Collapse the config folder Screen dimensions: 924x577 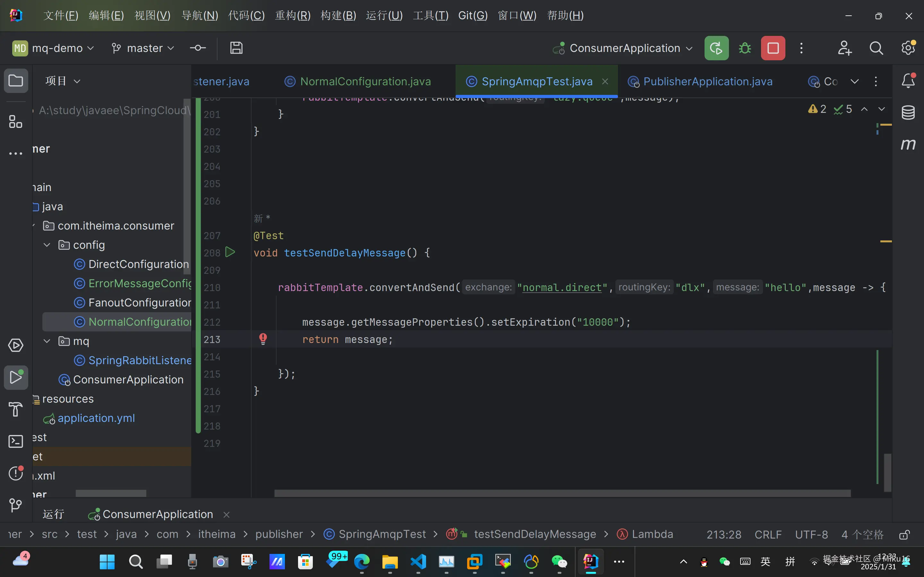[x=47, y=245]
